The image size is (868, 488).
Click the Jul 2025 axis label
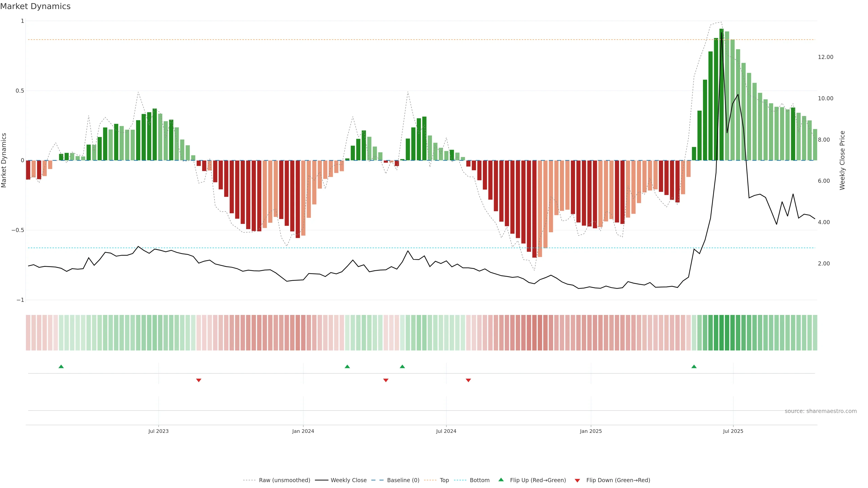click(733, 431)
